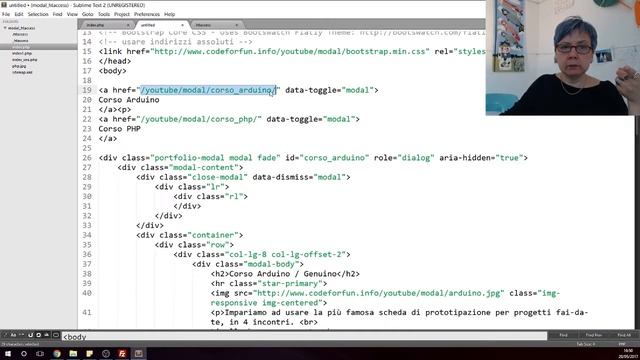640x360 pixels.
Task: Open File Explorer from the taskbar
Action: pyautogui.click(x=73, y=353)
